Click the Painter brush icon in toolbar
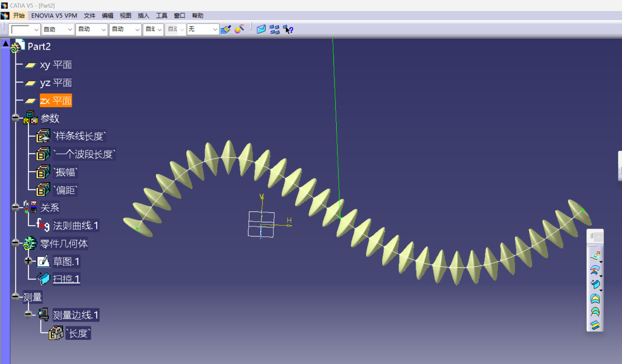This screenshot has height=364, width=622. click(x=226, y=29)
